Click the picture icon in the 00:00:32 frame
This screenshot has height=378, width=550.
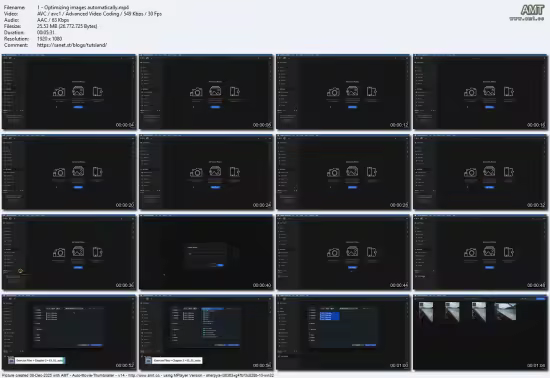(x=489, y=171)
